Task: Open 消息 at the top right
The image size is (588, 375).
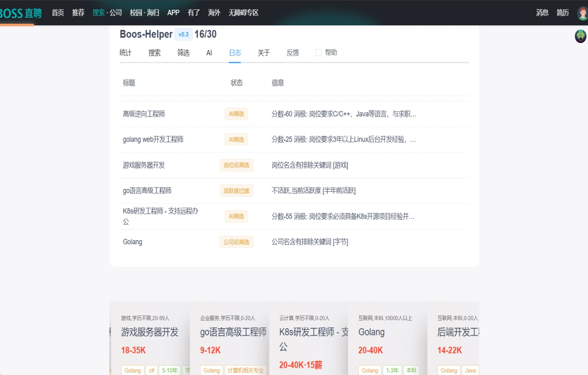Action: (542, 13)
